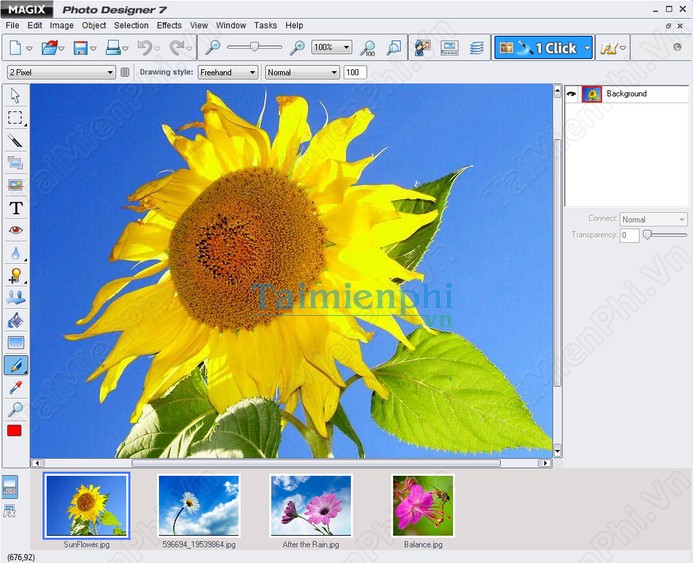Select the magic wand tool
This screenshot has width=693, height=563.
(15, 141)
